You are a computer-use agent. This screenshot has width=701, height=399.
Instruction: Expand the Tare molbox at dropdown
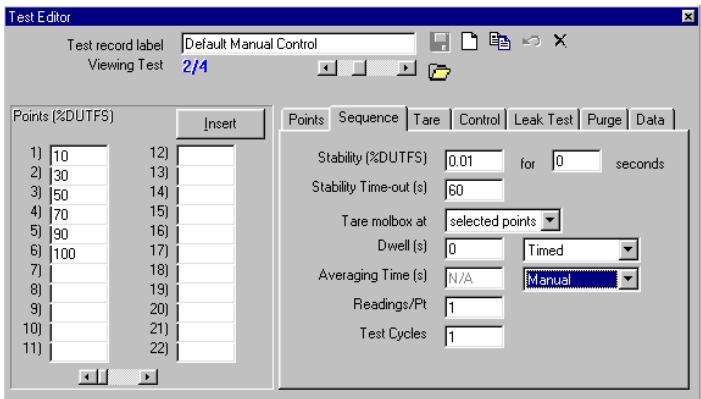click(x=550, y=221)
